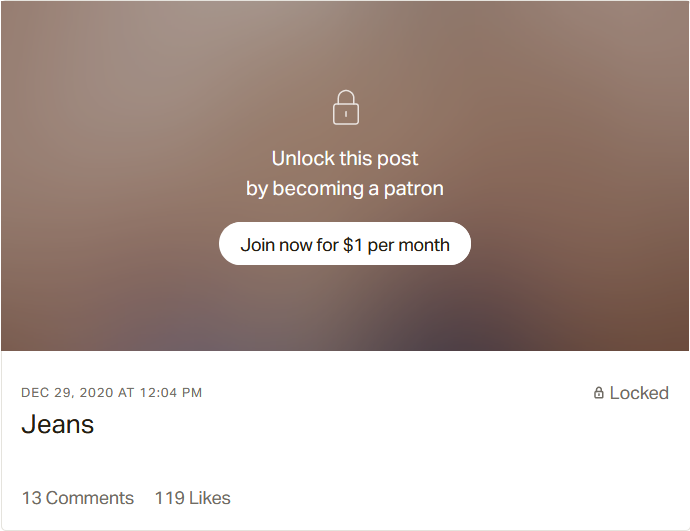Viewport: 690px width, 531px height.
Task: Click the number 119 before Likes
Action: (x=169, y=498)
